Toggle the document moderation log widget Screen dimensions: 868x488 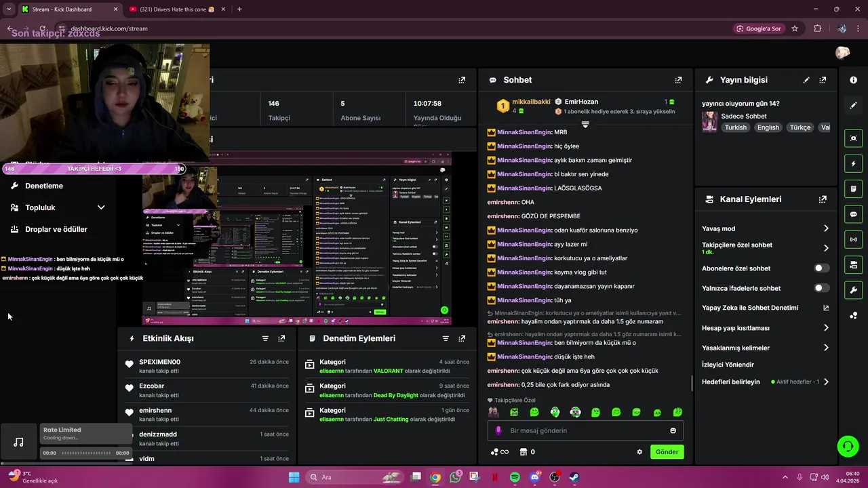point(854,188)
